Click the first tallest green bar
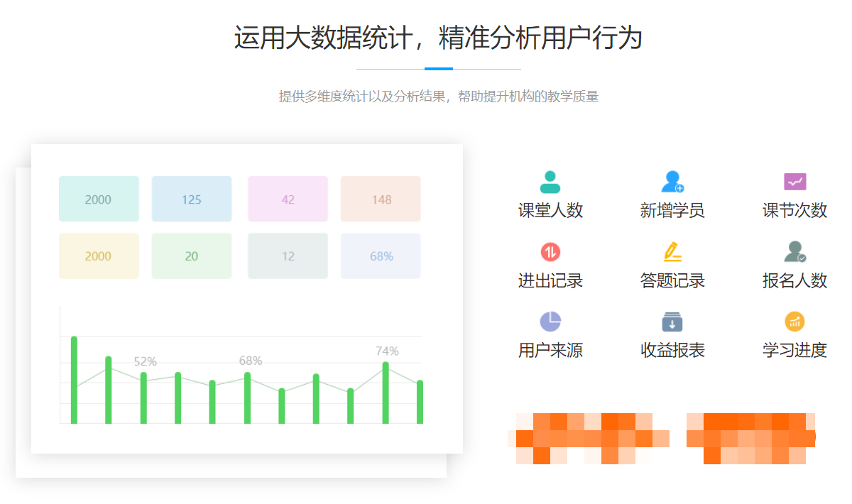Image resolution: width=852 pixels, height=504 pixels. click(x=74, y=380)
